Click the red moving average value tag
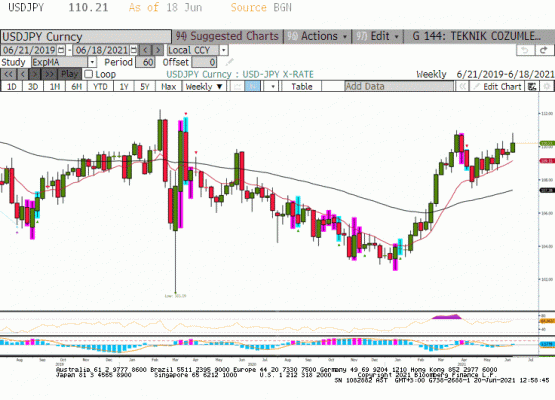Viewport: 555px width, 400px height. (x=547, y=161)
